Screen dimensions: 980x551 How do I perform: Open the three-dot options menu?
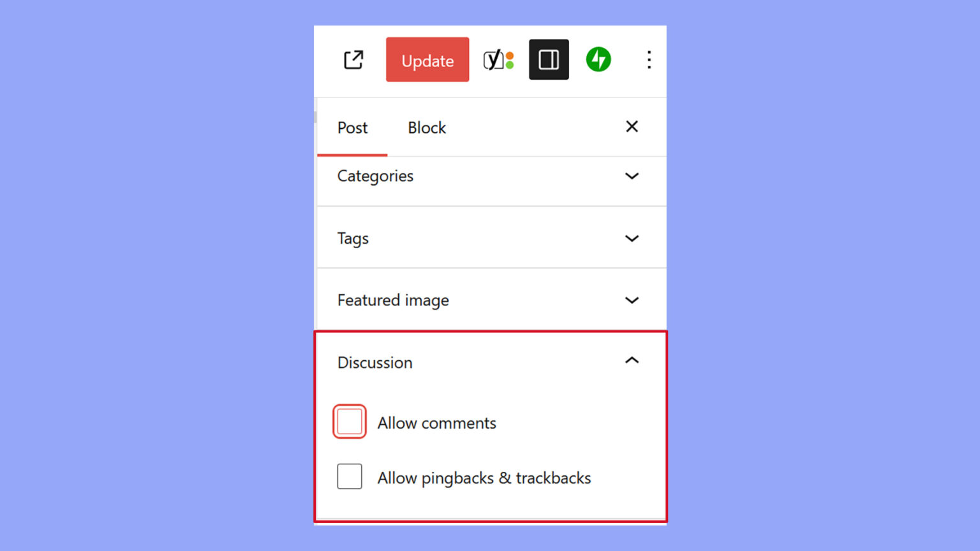(x=649, y=59)
